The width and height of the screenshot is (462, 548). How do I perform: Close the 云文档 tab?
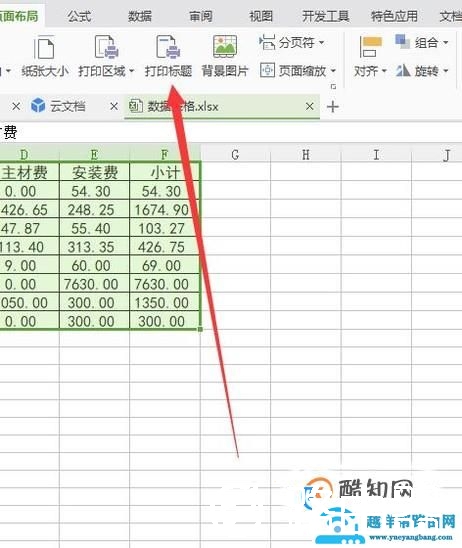(x=114, y=106)
